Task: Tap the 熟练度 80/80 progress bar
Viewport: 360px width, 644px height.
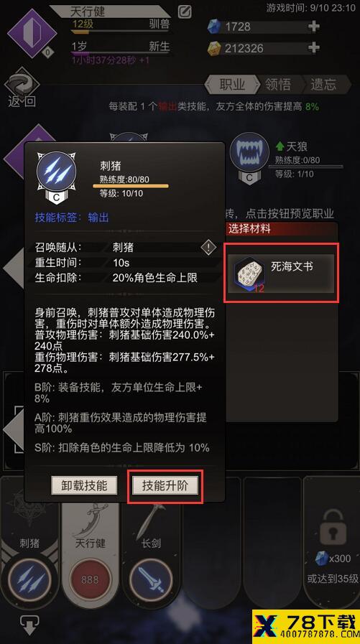Action: [x=131, y=186]
